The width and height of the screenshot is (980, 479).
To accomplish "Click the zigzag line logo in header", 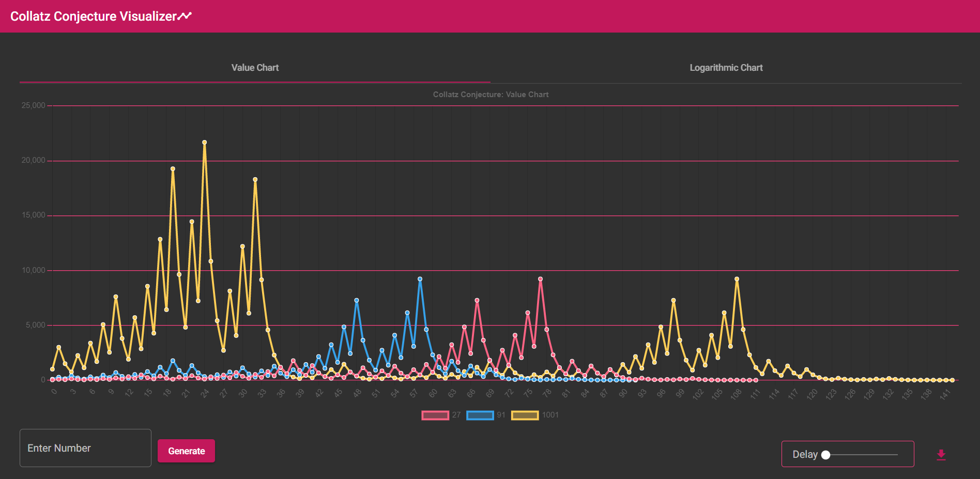I will coord(185,17).
